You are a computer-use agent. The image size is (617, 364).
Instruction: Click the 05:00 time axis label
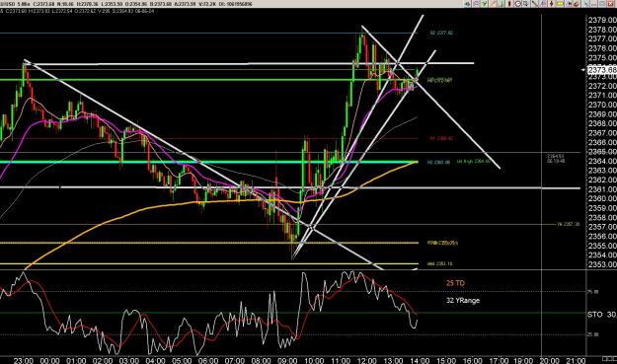[x=182, y=360]
